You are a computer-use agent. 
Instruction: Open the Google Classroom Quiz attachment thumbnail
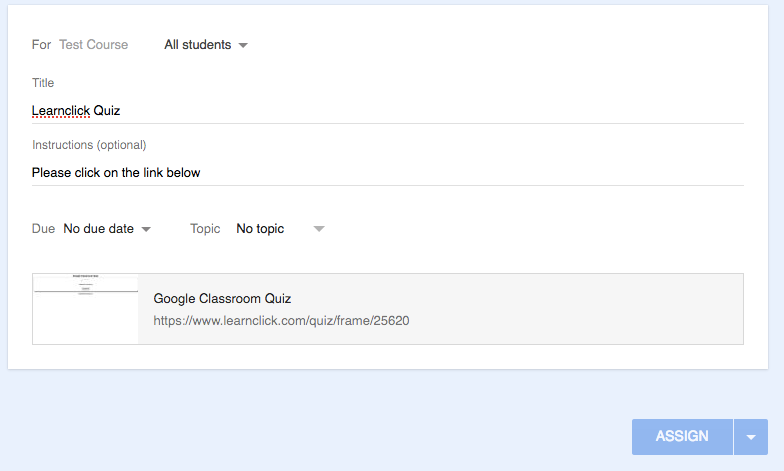(86, 309)
